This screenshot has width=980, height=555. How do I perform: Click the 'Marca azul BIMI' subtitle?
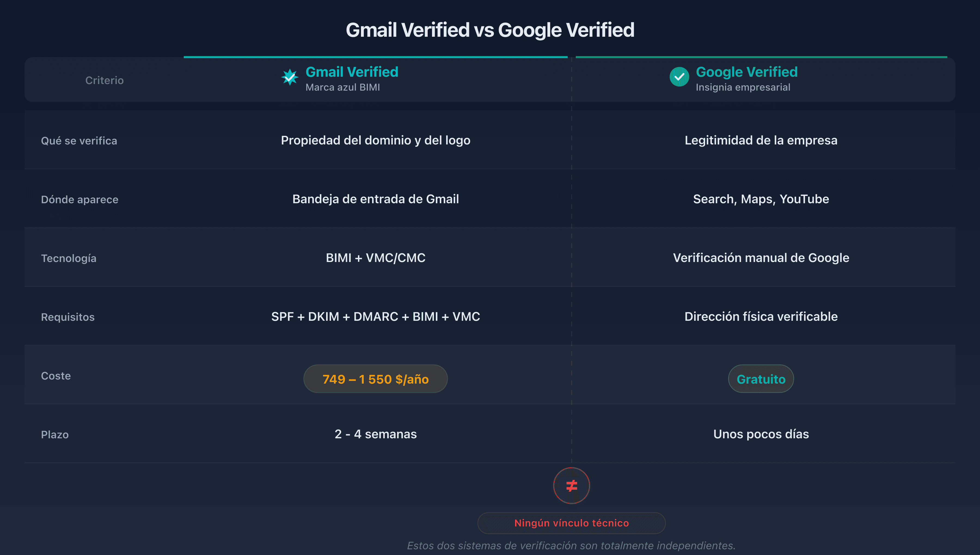pyautogui.click(x=342, y=87)
